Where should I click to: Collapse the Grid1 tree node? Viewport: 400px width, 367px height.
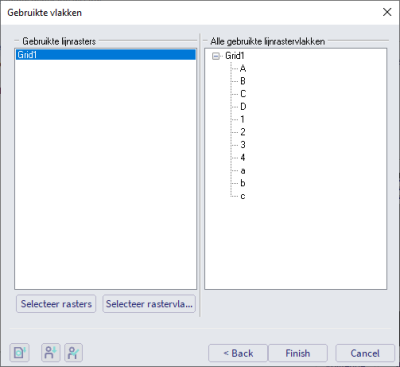[x=216, y=56]
